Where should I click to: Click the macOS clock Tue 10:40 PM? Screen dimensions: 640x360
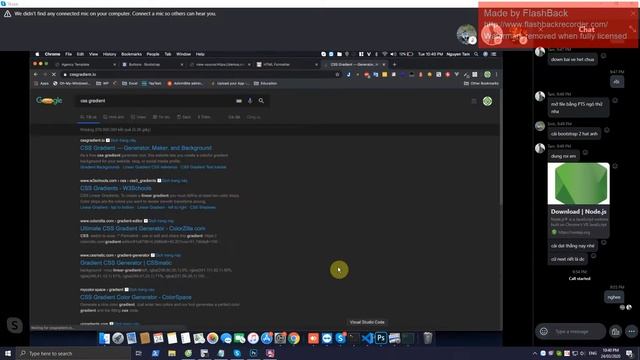point(430,54)
